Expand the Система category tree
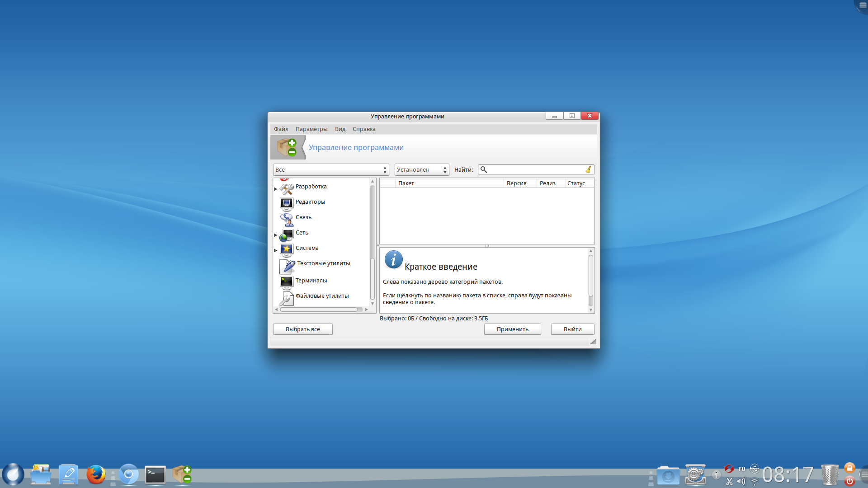Viewport: 868px width, 488px height. pos(275,250)
